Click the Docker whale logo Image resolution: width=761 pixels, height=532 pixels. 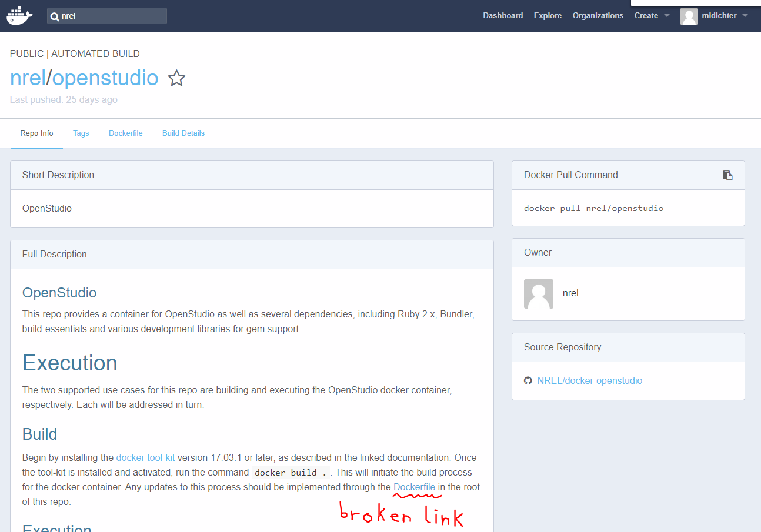(19, 15)
